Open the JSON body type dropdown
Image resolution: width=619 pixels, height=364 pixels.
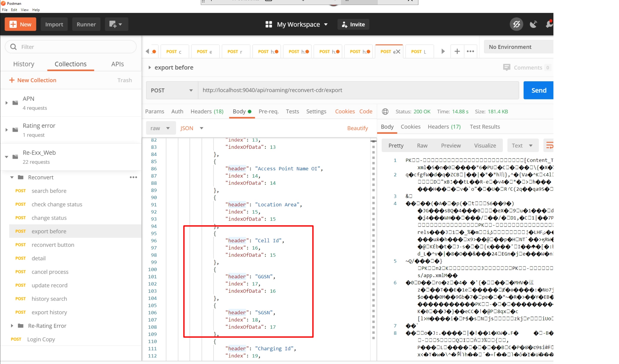point(192,128)
